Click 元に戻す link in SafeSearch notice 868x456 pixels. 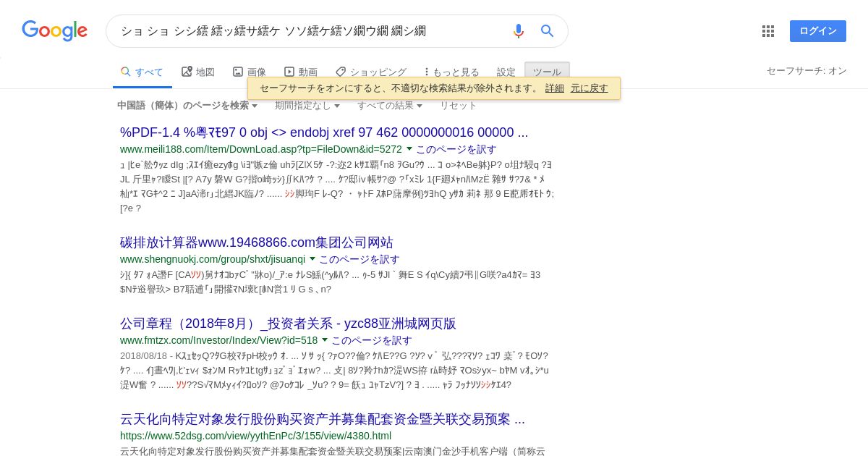(590, 88)
